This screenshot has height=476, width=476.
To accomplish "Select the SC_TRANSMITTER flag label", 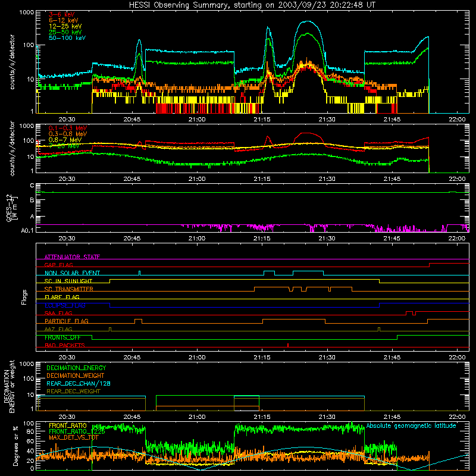I will coord(69,289).
